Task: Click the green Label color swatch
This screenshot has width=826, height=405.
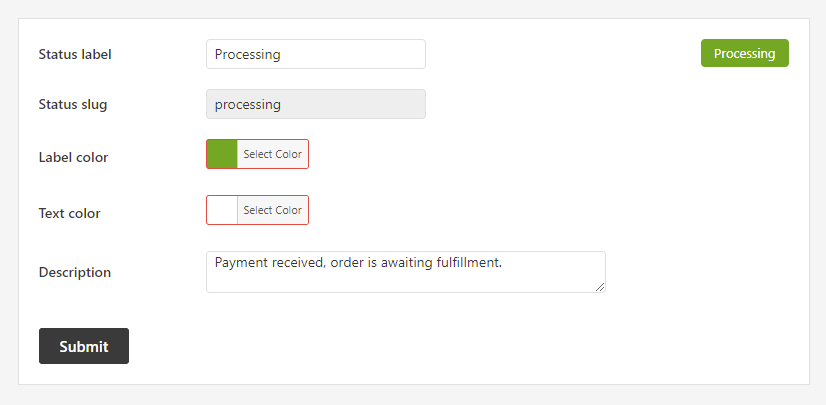Action: point(222,154)
